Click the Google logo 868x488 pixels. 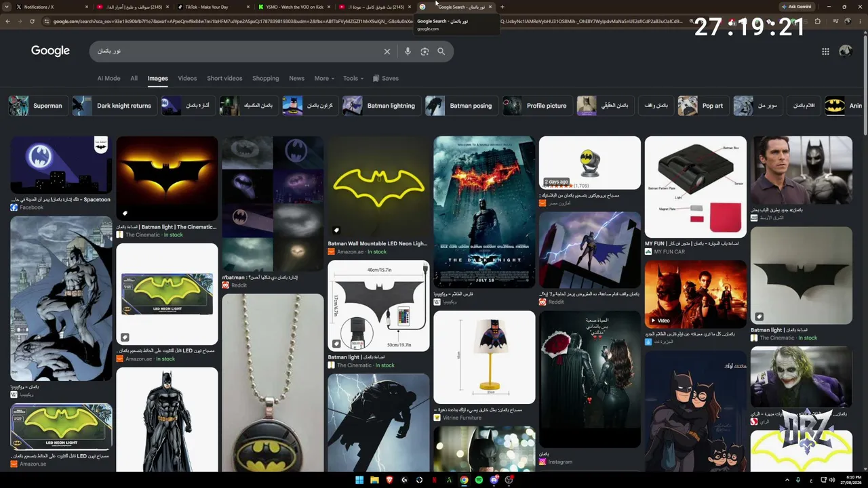tap(50, 51)
